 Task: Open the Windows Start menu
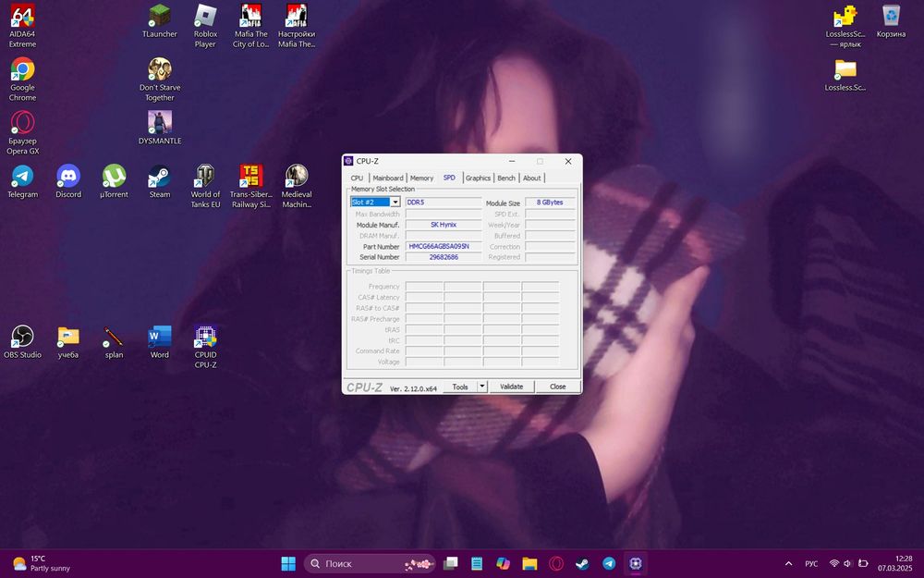coord(288,564)
